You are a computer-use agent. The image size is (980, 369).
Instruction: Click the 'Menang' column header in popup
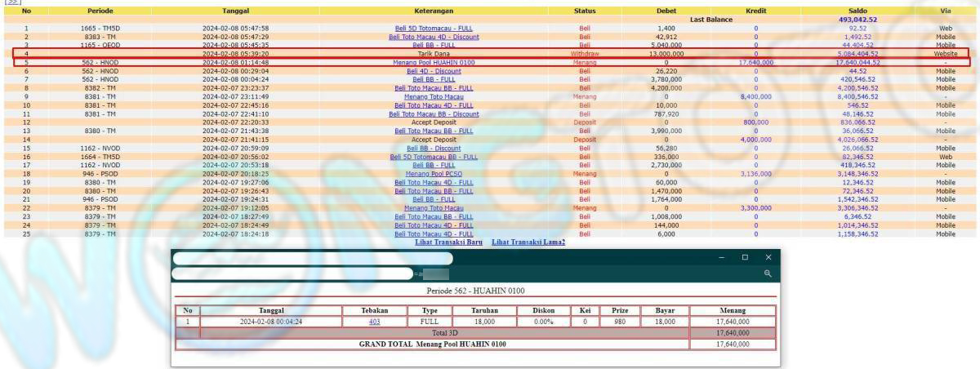(733, 311)
